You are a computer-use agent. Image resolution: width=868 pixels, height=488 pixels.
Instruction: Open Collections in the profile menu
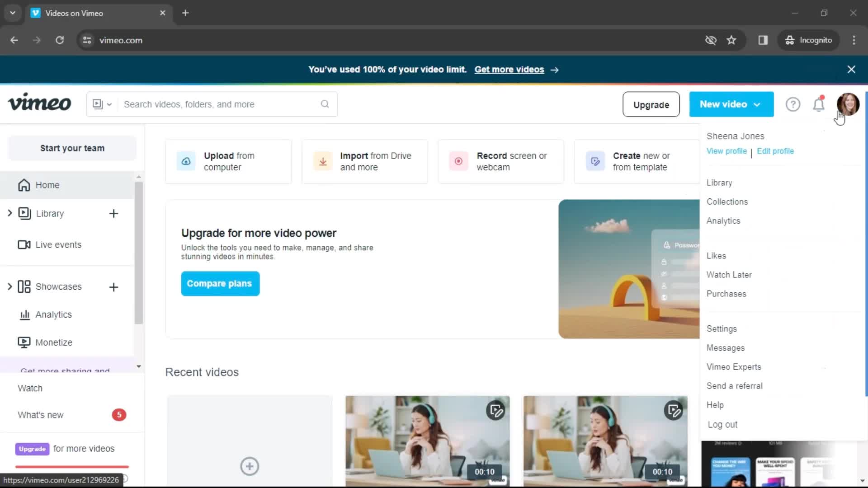coord(727,202)
